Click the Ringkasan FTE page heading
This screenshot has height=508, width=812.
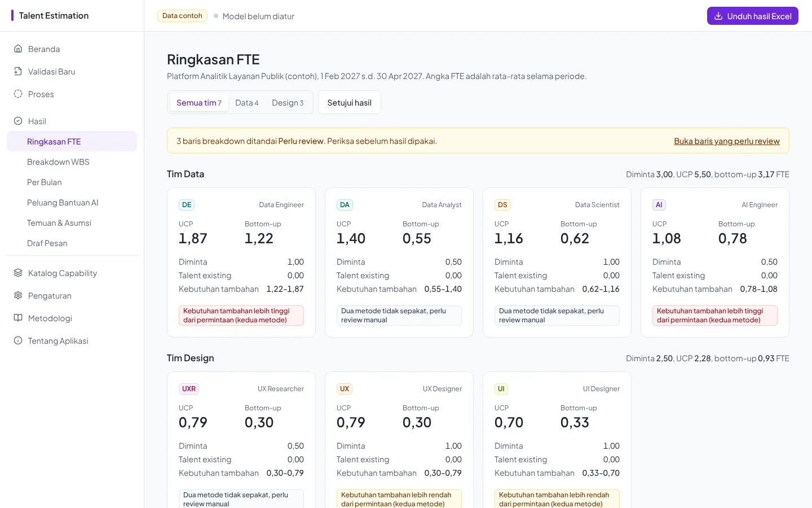click(x=213, y=59)
